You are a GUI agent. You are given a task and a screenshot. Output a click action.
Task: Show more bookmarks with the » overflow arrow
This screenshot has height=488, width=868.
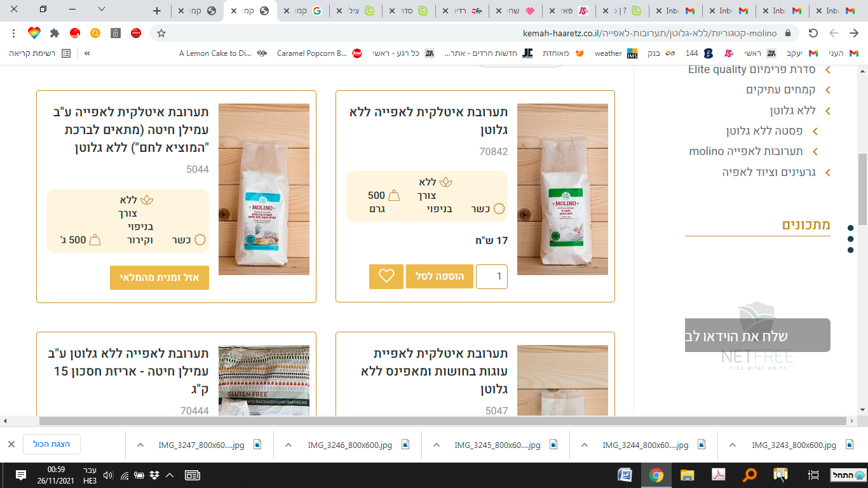pos(87,53)
